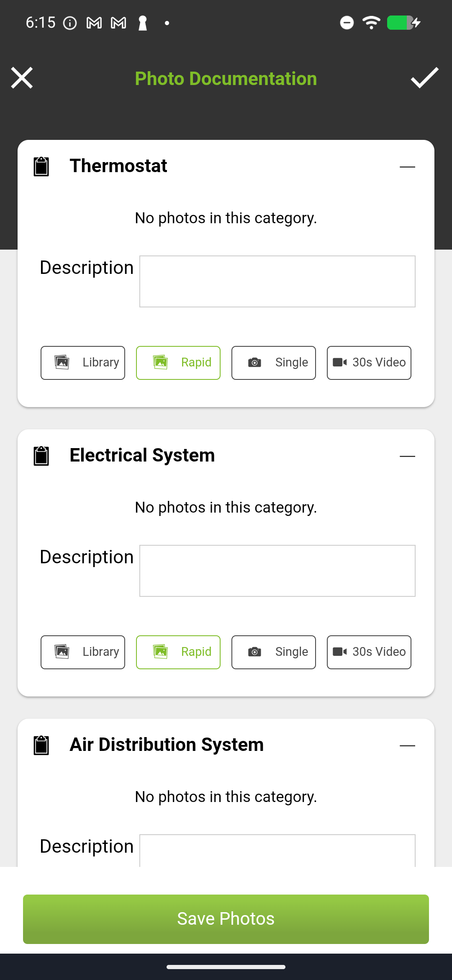Start Rapid capture for Electrical System

pyautogui.click(x=178, y=652)
